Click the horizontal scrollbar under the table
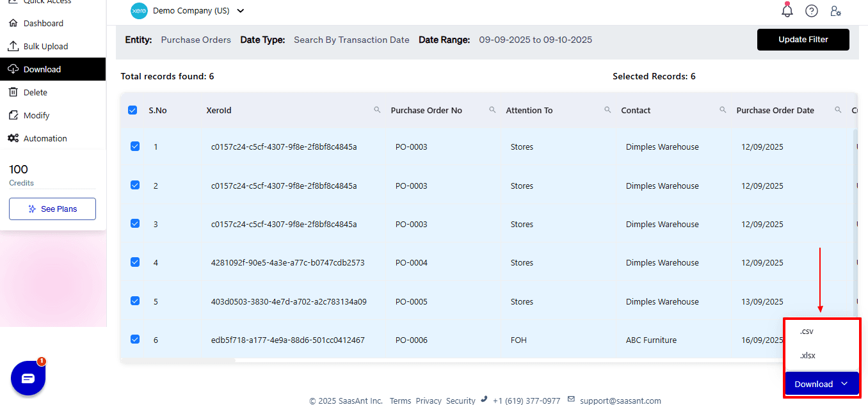 [177, 360]
